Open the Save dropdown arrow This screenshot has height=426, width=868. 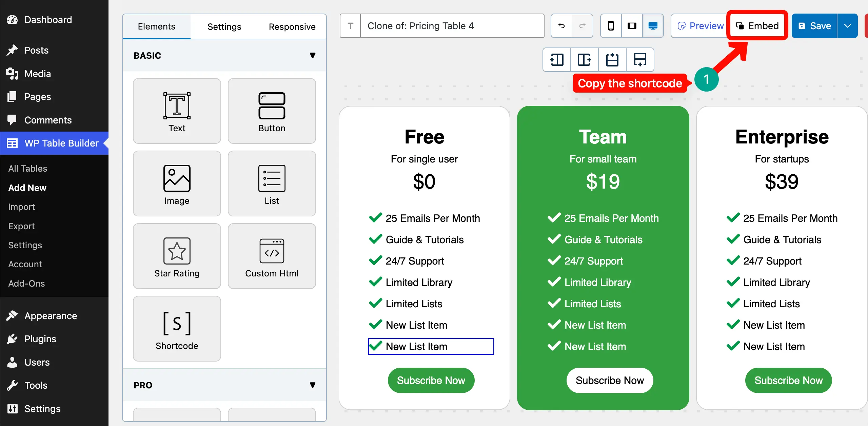pyautogui.click(x=847, y=26)
